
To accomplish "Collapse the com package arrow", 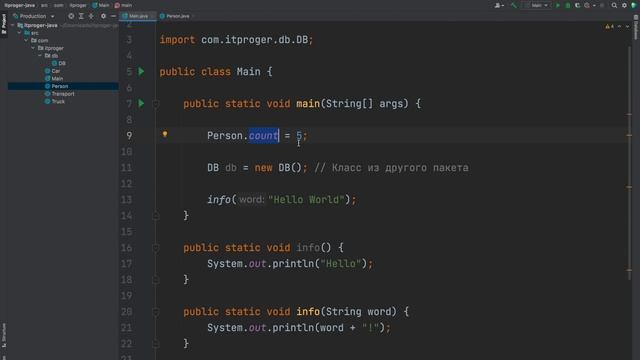I will point(27,40).
